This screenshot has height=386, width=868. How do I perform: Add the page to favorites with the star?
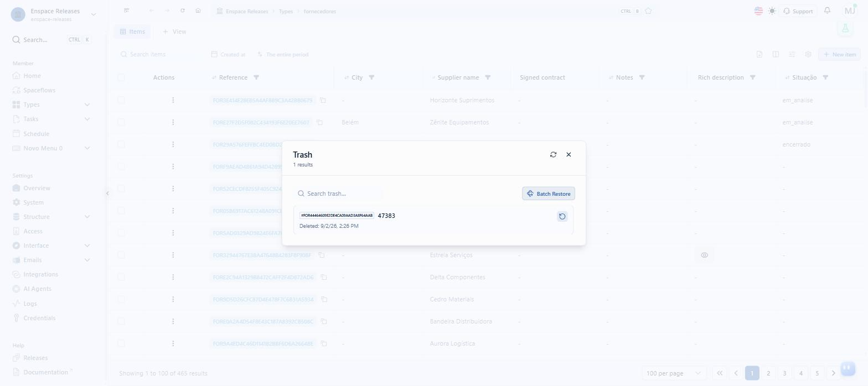[x=648, y=11]
